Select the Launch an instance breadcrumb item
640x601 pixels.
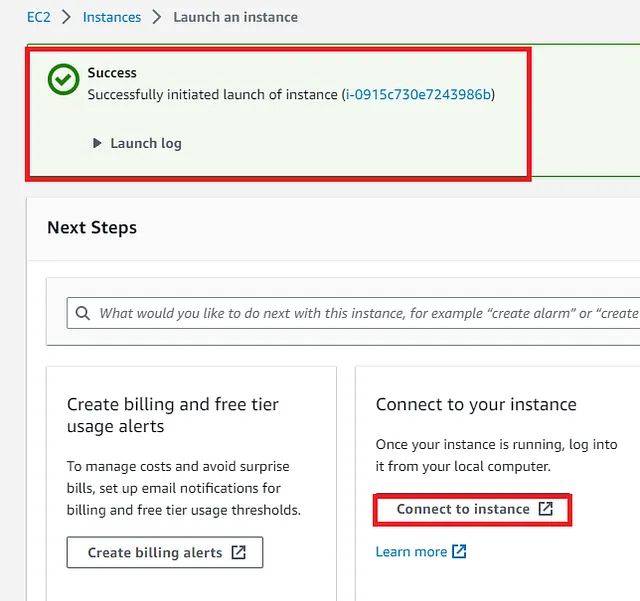[x=236, y=17]
